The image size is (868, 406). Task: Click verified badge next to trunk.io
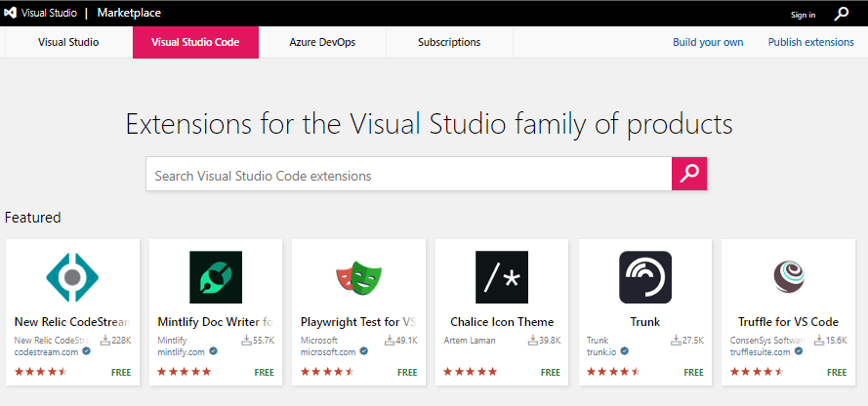625,351
